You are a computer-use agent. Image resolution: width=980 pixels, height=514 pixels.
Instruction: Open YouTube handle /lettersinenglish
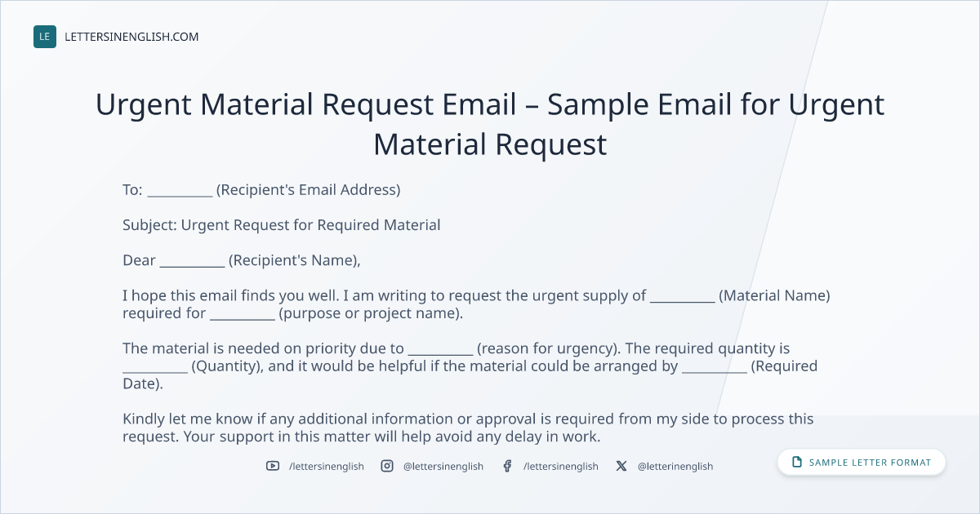click(x=327, y=467)
